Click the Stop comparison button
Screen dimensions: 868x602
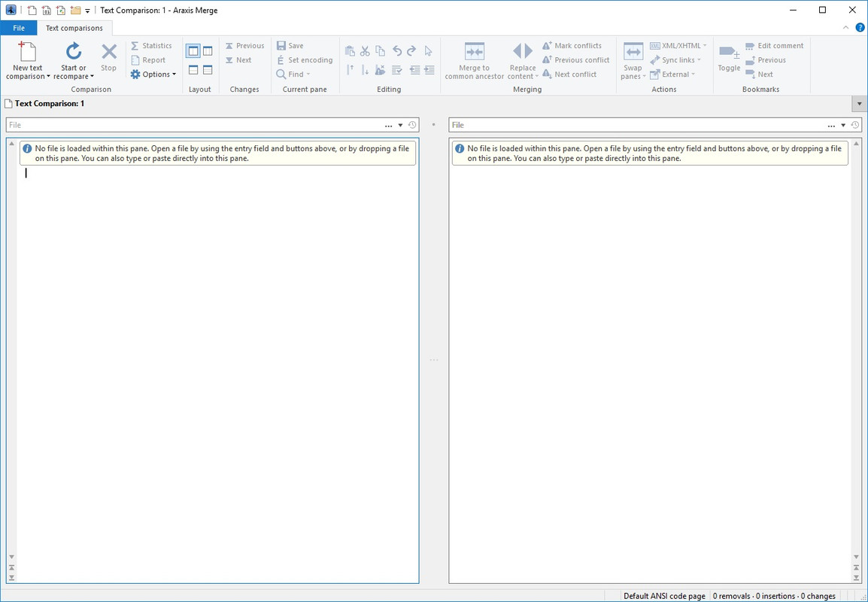click(108, 58)
